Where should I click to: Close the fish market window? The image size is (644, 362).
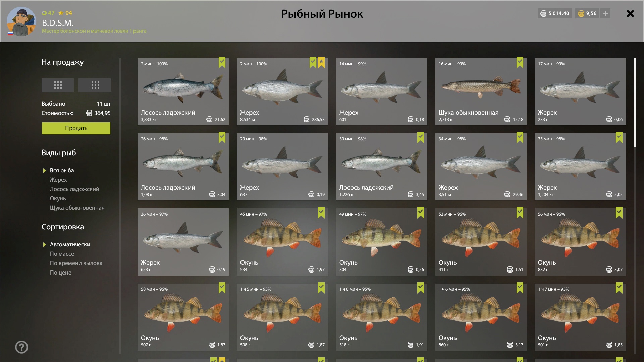click(630, 13)
